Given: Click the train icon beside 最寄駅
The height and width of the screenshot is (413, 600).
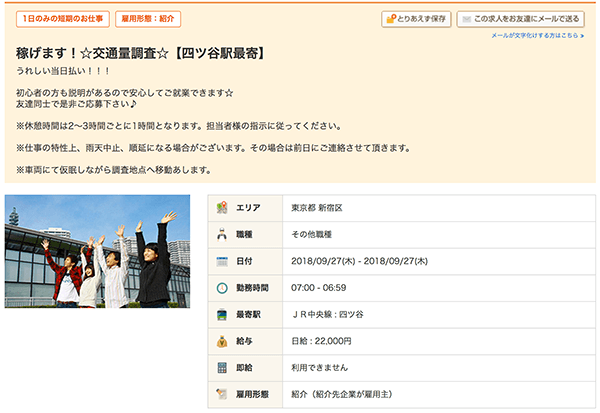Looking at the screenshot, I should 222,315.
